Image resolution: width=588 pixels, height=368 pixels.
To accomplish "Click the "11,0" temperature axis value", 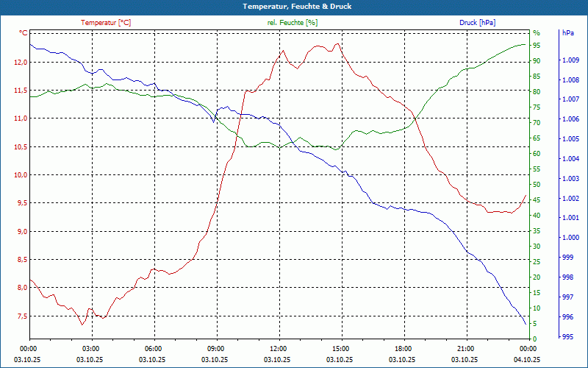I will pyautogui.click(x=21, y=118).
